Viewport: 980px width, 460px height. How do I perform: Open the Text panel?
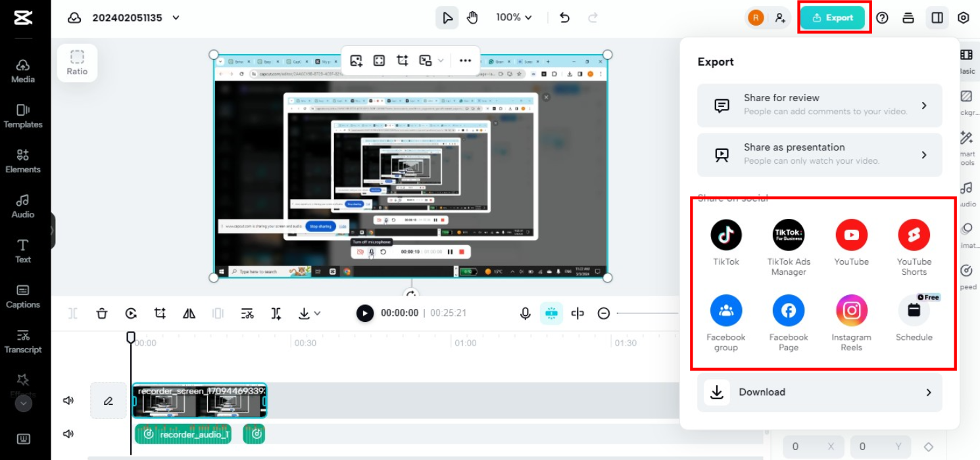(23, 251)
